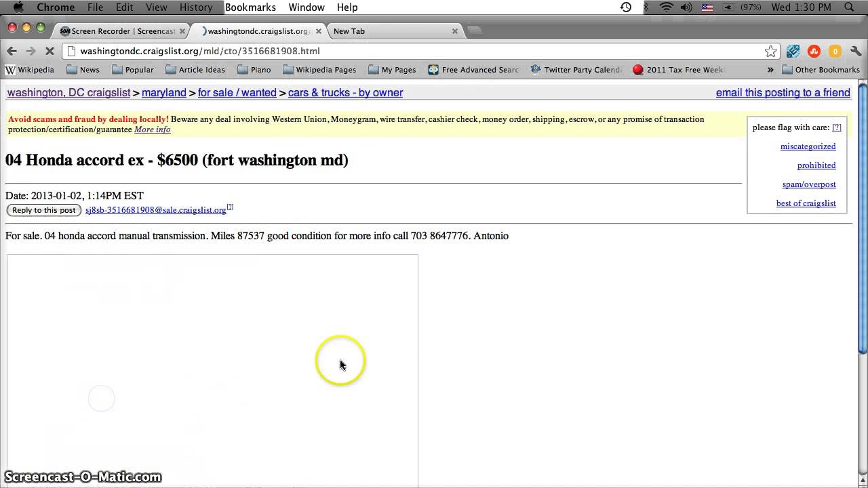Open the Apple menu
The height and width of the screenshot is (488, 868).
[18, 7]
